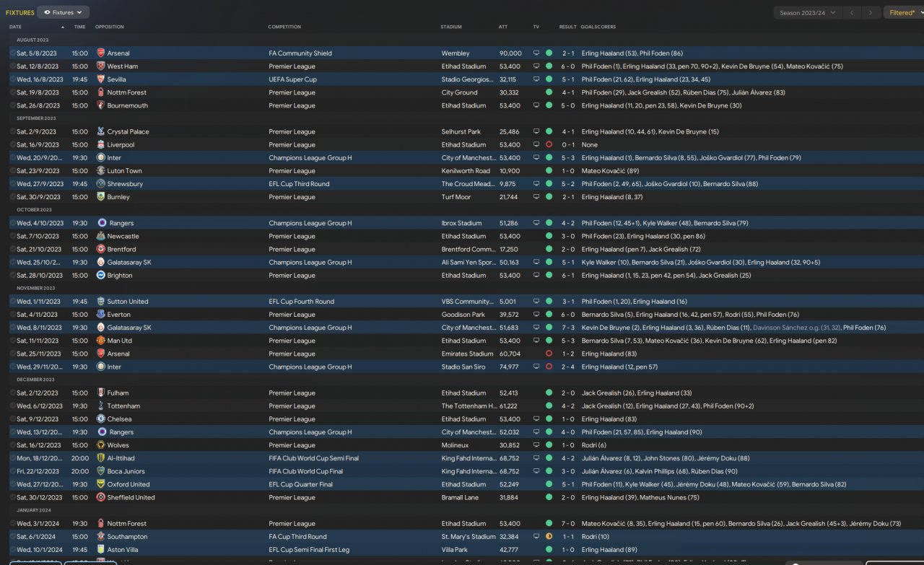Screen dimensions: 924x565
Task: Tick the check circle for Sat 19/8/2023 Nottm Forest
Action: (12, 92)
